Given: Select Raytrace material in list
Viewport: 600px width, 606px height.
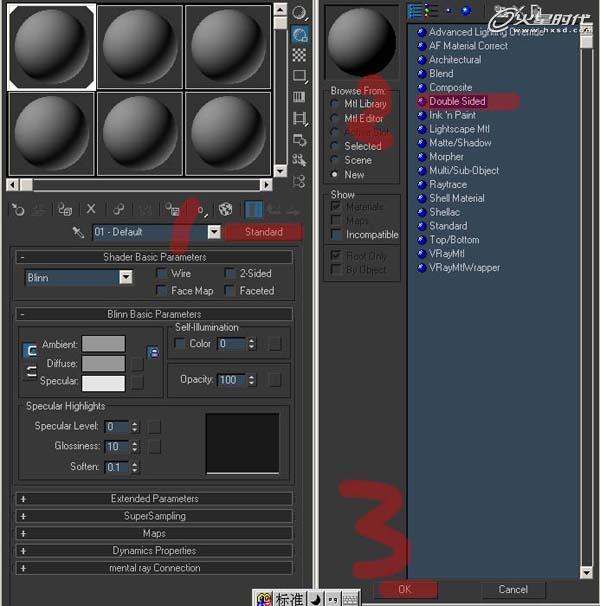Looking at the screenshot, I should (448, 184).
